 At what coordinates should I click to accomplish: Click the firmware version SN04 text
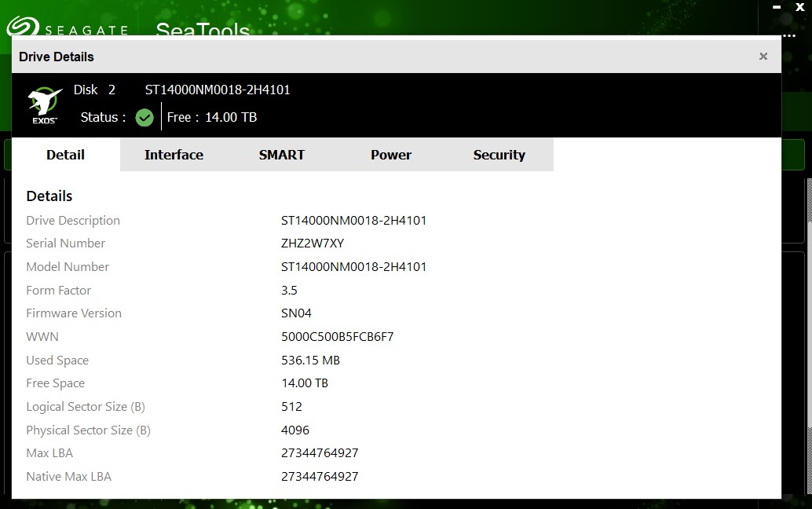(296, 313)
